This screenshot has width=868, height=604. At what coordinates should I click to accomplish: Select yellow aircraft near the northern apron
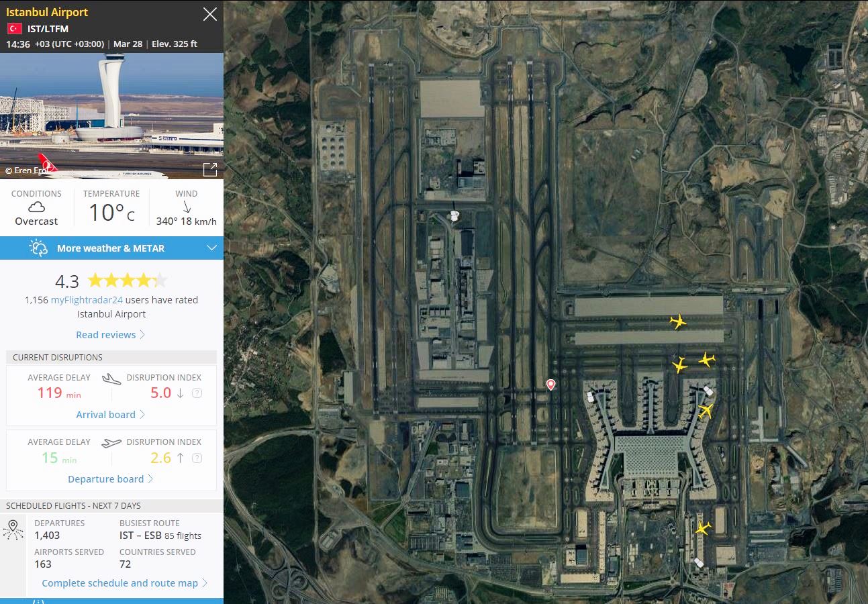[x=678, y=322]
